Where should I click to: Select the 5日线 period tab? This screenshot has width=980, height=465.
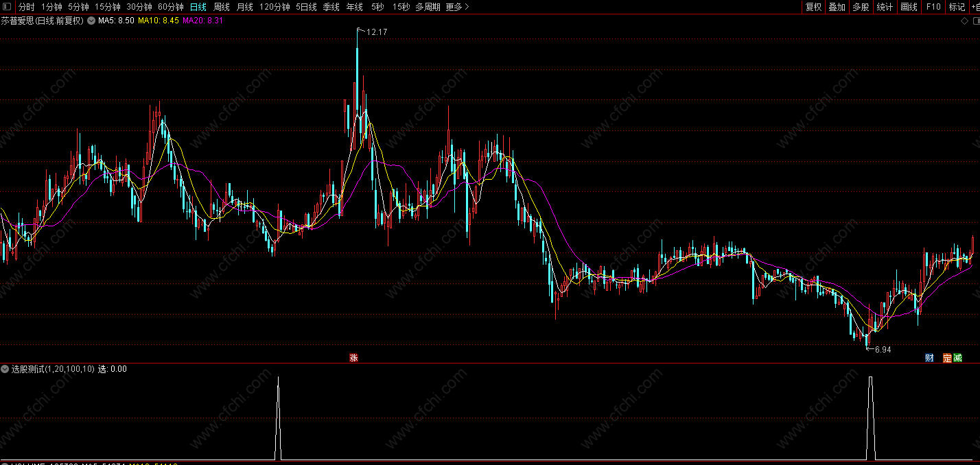click(x=307, y=7)
